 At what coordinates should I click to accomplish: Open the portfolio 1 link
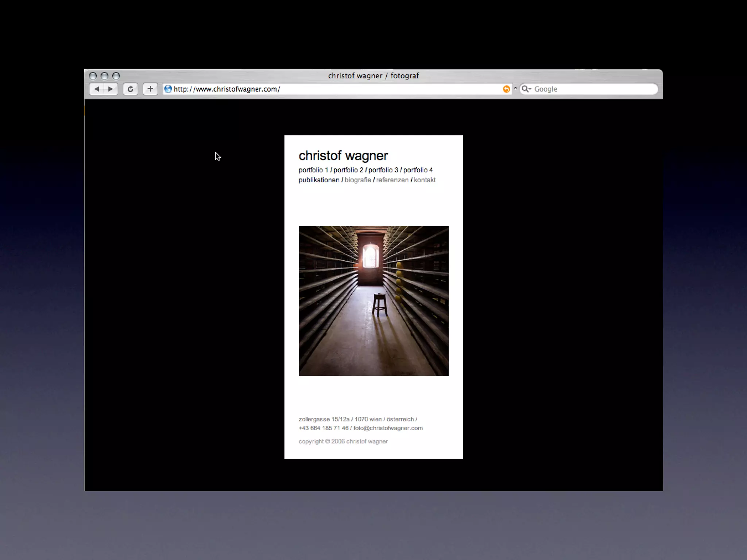(x=313, y=170)
